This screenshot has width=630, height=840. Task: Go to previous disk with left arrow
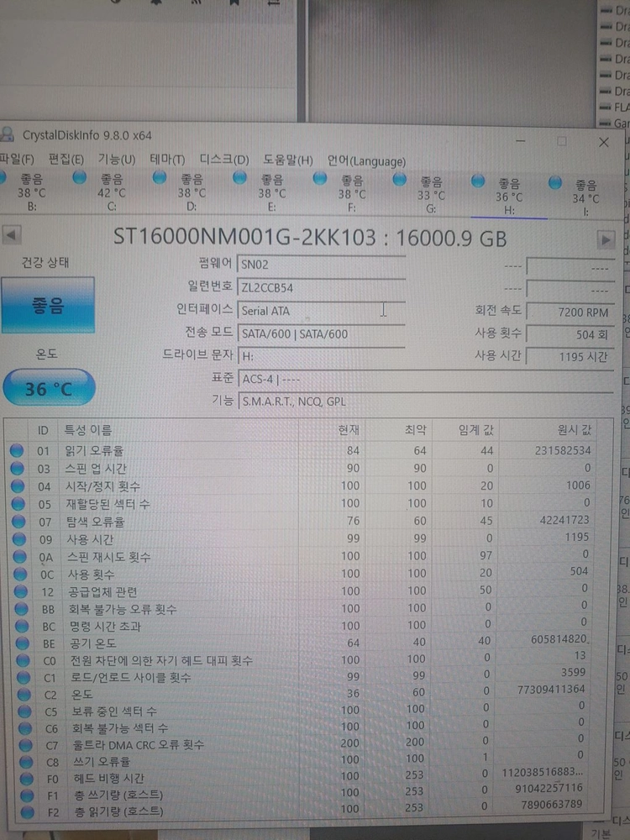[x=11, y=234]
